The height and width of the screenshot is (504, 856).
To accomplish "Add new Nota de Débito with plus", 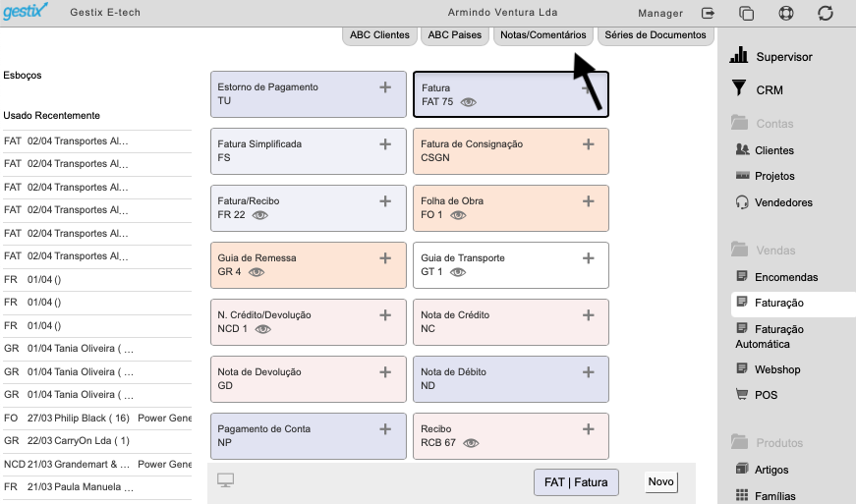I will [x=589, y=372].
